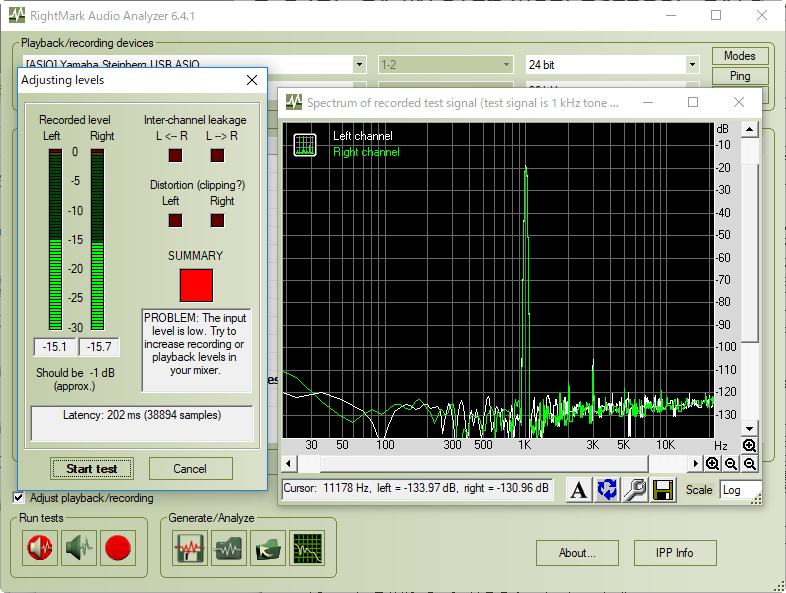Click the graph legend toggle icon
Screen dimensions: 786x593
pos(305,145)
